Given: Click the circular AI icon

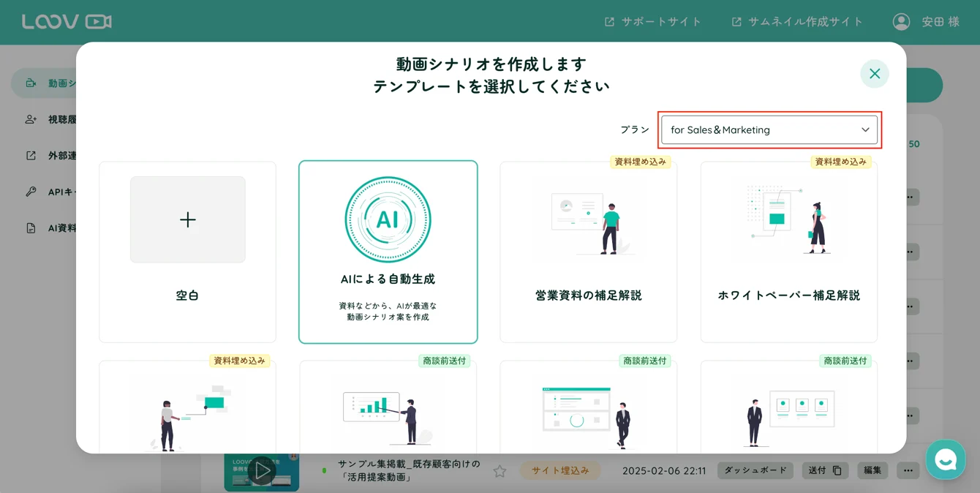Looking at the screenshot, I should 388,219.
